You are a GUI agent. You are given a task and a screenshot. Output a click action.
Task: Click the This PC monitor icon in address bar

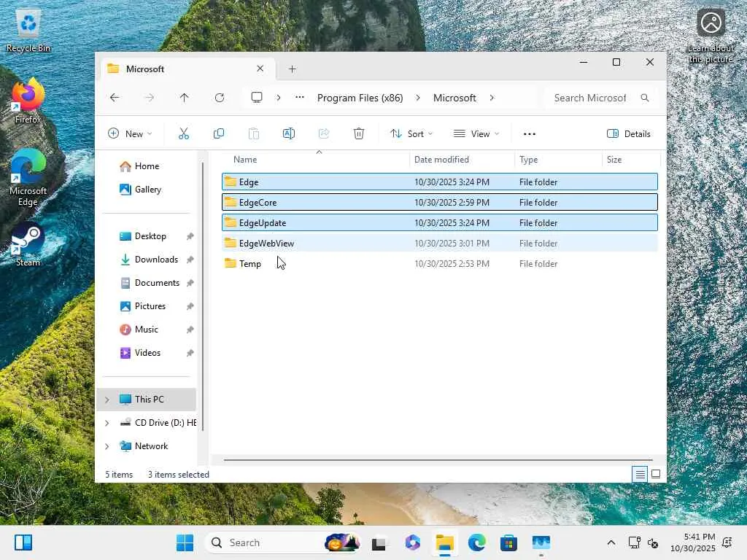pos(257,98)
